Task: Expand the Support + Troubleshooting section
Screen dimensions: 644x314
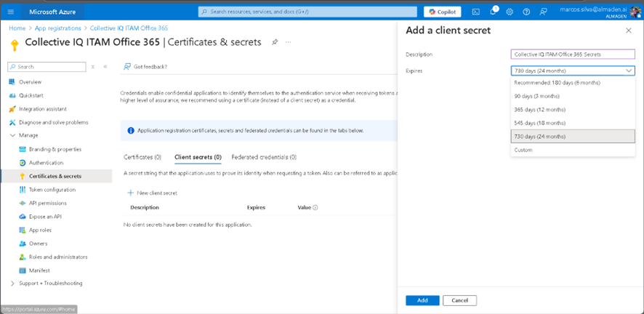Action: pyautogui.click(x=12, y=283)
